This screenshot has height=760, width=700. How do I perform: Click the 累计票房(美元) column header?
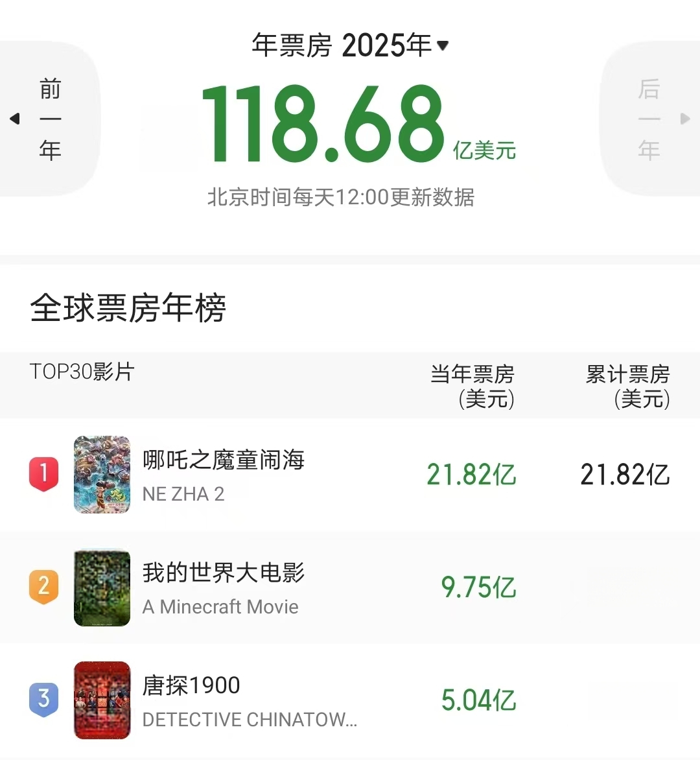pyautogui.click(x=628, y=386)
